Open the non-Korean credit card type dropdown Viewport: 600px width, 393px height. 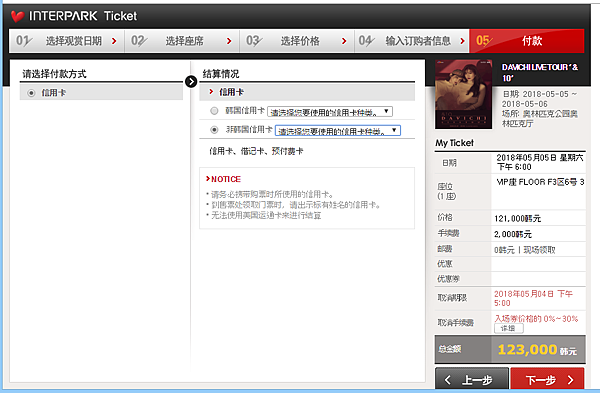coord(338,131)
